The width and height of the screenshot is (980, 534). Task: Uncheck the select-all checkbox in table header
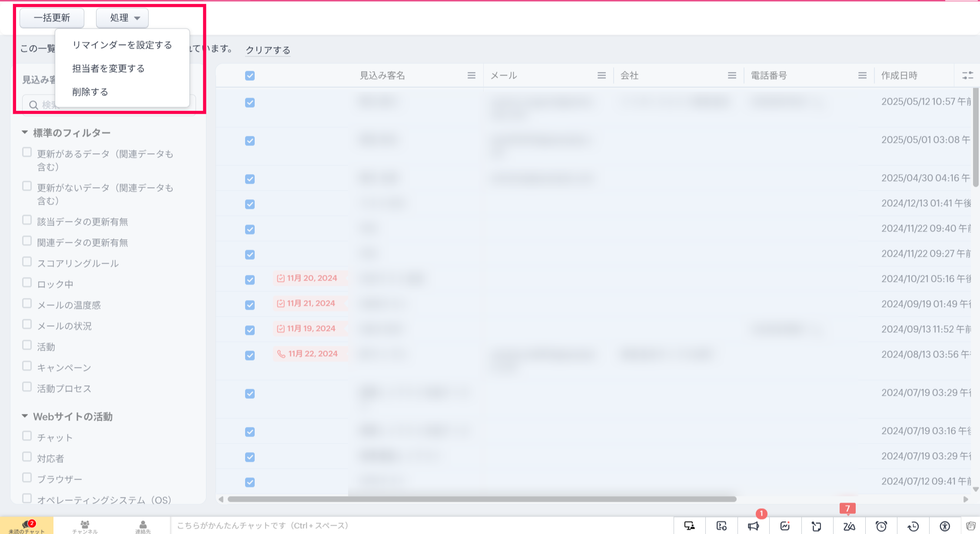tap(250, 76)
